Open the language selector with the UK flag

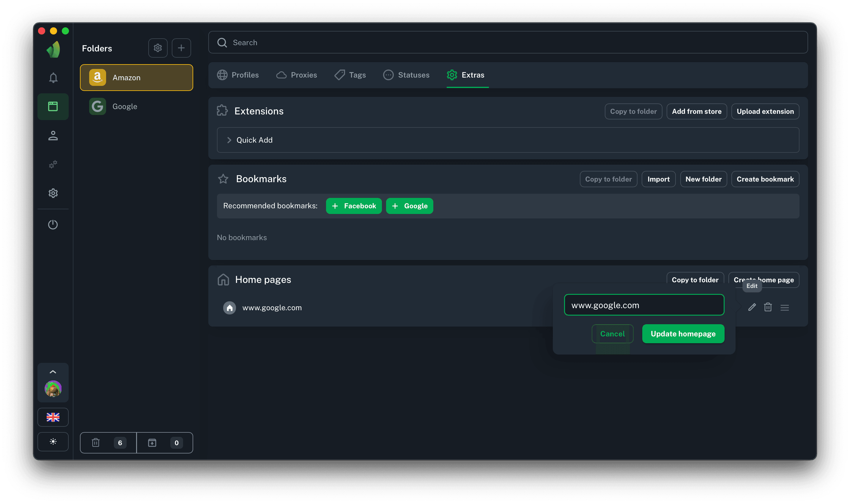[53, 417]
